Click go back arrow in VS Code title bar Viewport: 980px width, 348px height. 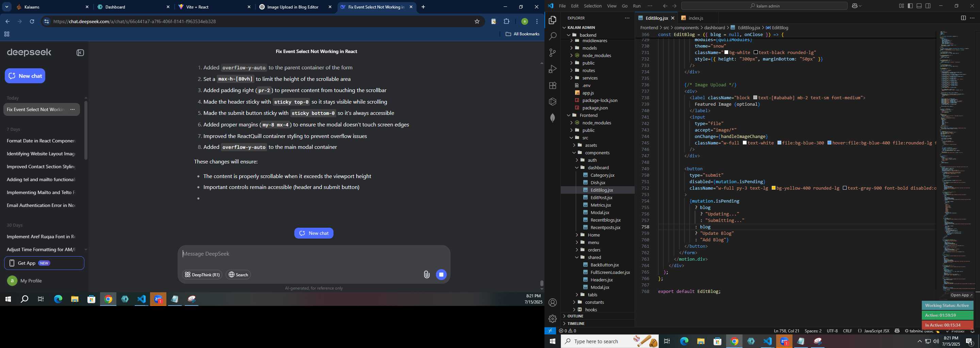tap(665, 6)
